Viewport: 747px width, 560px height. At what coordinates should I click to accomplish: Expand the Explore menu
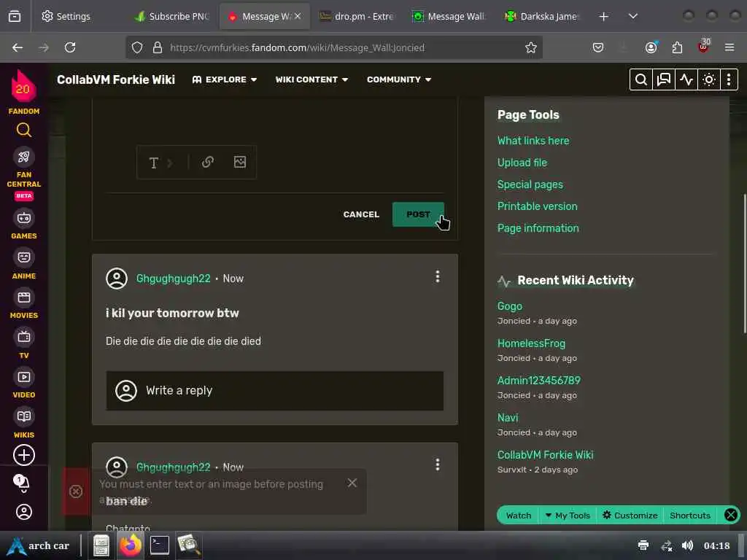click(x=225, y=79)
